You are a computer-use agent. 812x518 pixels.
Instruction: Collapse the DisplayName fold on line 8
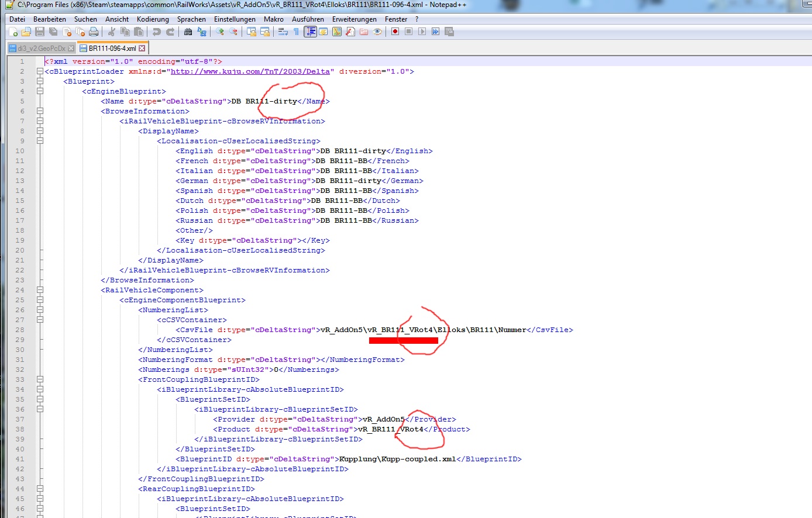(x=40, y=131)
